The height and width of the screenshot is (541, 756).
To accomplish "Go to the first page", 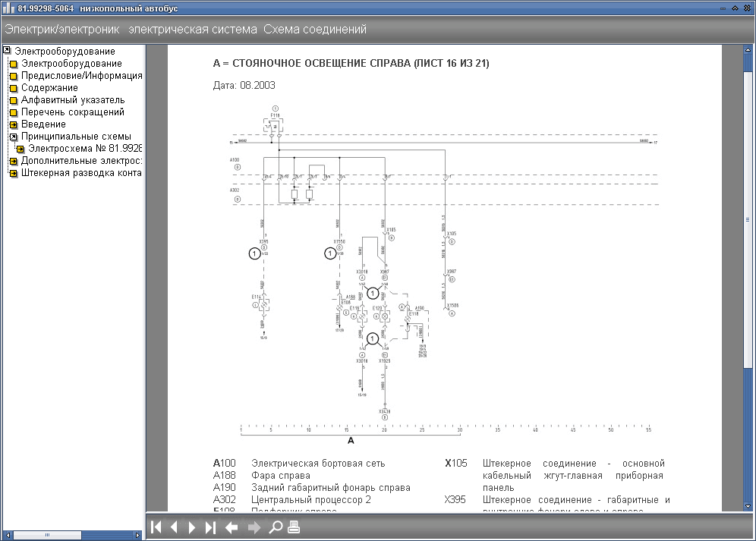I will pyautogui.click(x=156, y=527).
